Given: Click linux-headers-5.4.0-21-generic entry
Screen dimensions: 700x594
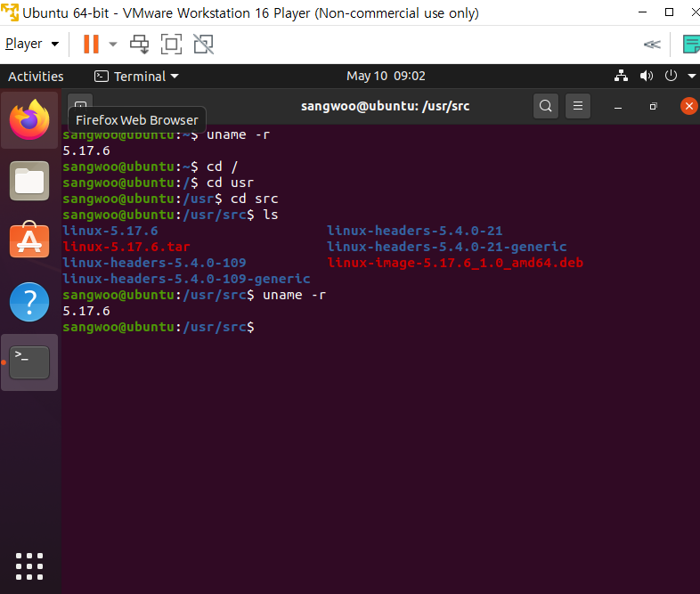Looking at the screenshot, I should point(447,247).
